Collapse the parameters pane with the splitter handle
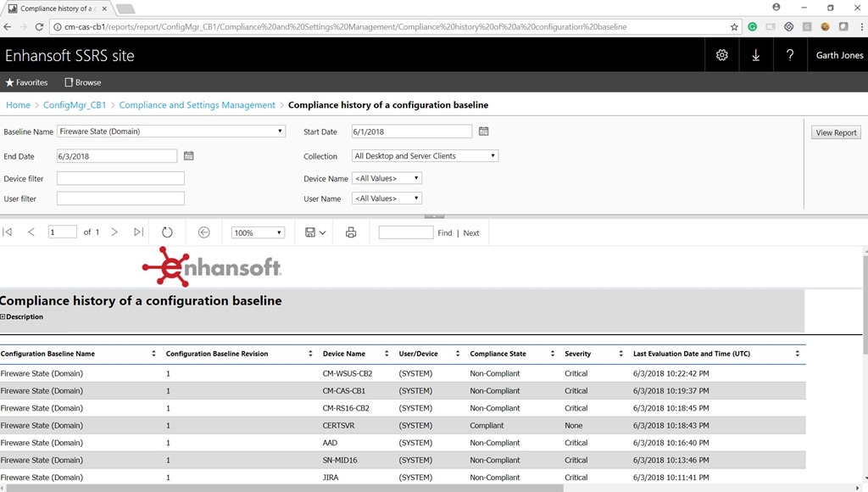This screenshot has width=868, height=492. pyautogui.click(x=434, y=216)
